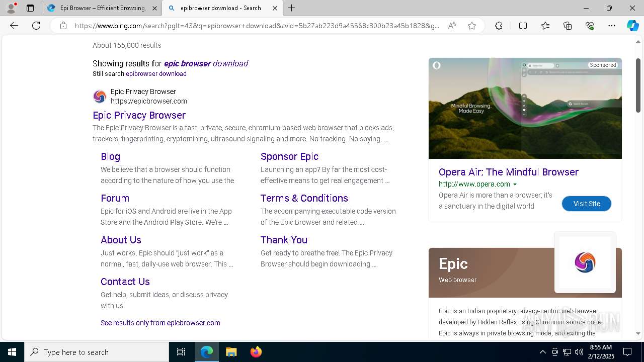Screen dimensions: 644x362
Task: Open the Edge profile icon
Action: click(11, 8)
